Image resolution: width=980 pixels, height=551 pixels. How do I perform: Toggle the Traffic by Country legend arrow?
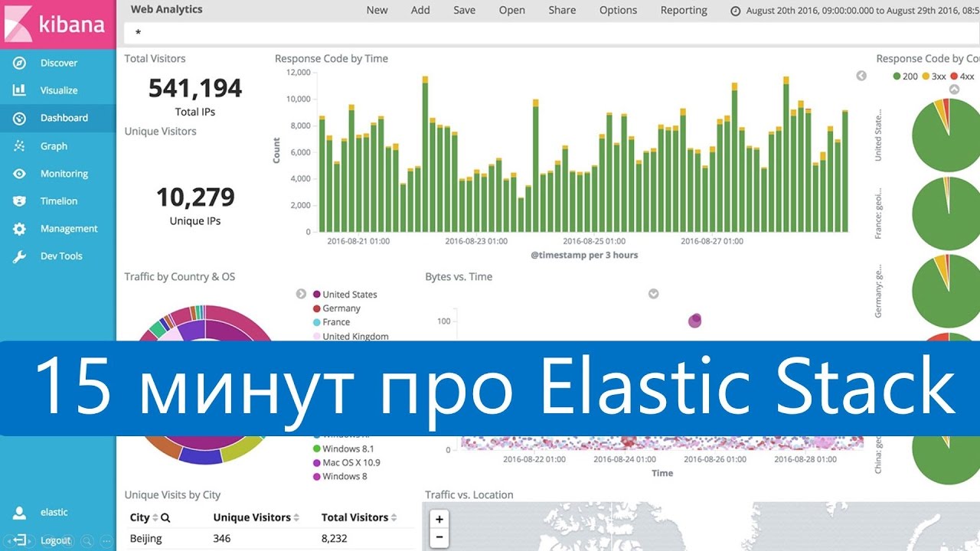coord(302,294)
